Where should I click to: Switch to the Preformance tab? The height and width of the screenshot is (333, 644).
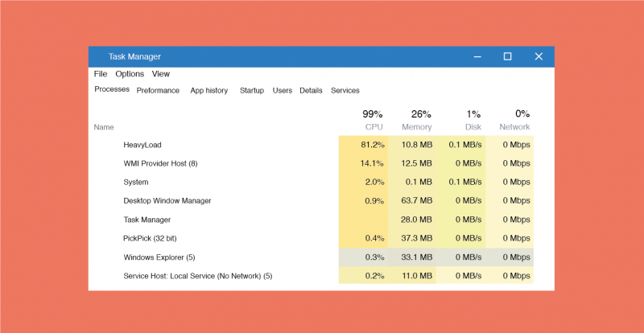[x=158, y=91]
